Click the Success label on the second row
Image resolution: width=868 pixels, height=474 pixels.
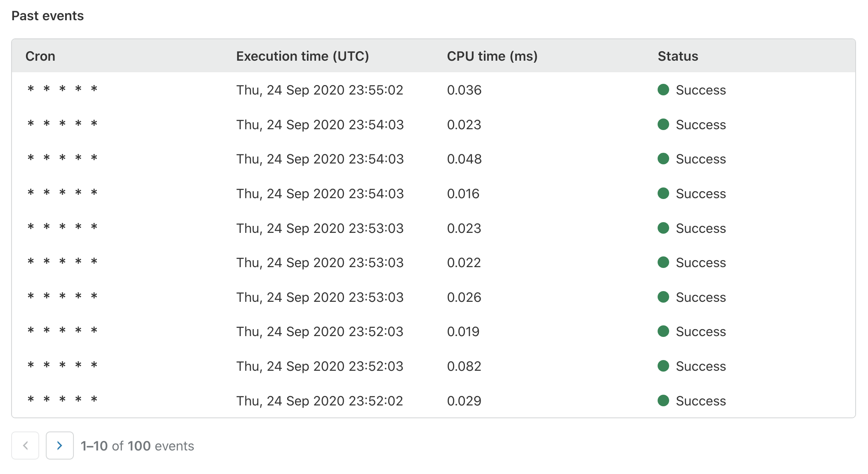coord(701,124)
